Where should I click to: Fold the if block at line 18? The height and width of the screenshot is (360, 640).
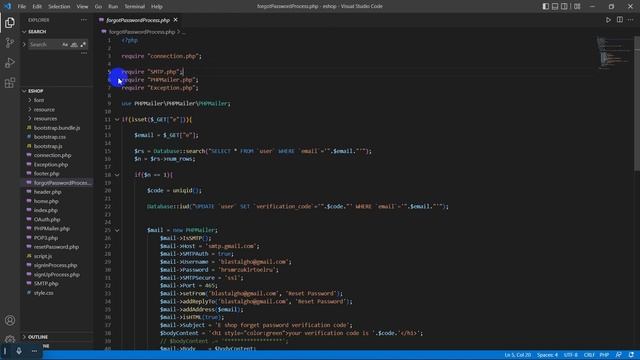[117, 175]
